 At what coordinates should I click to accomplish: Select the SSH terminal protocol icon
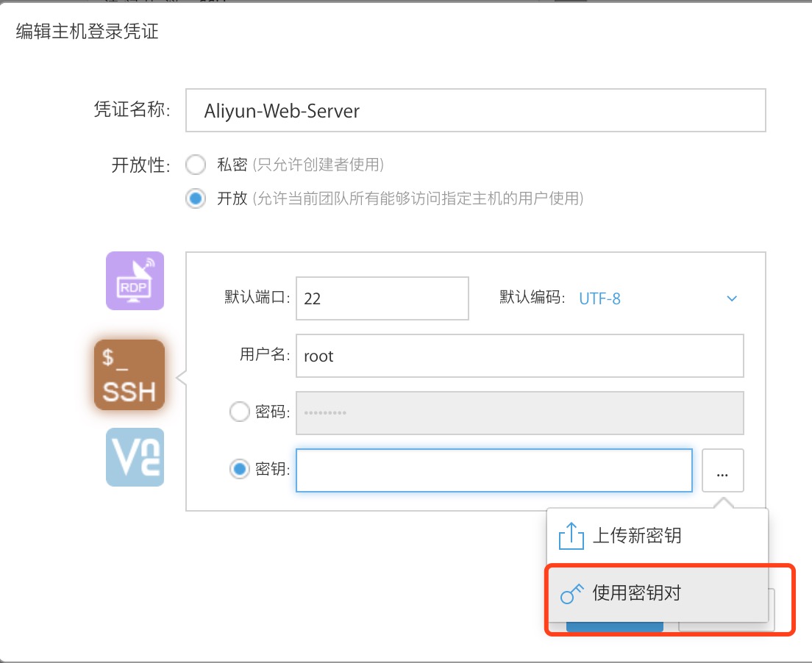point(129,375)
